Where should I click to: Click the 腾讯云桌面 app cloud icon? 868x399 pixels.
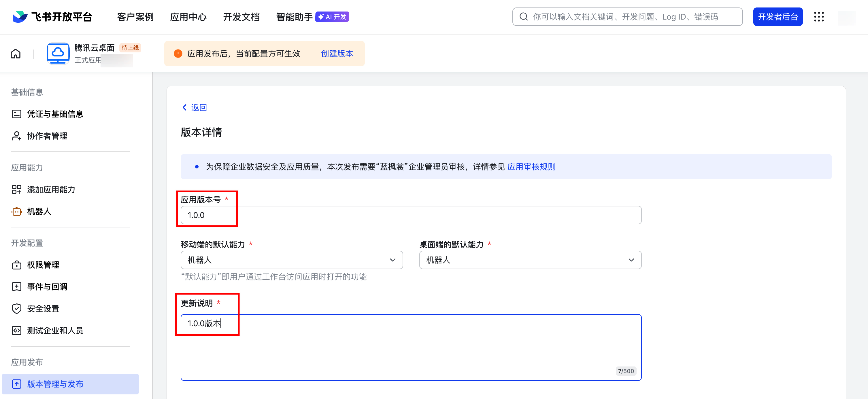click(58, 53)
